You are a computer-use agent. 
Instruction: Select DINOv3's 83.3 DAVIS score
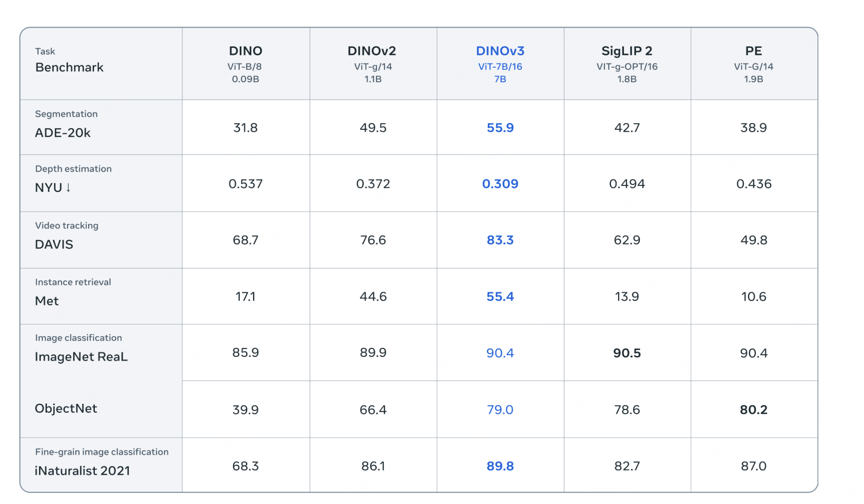click(x=500, y=240)
